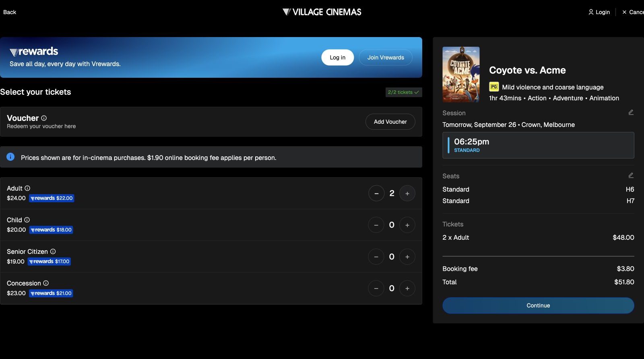
Task: Open the Child ticket info icon
Action: pos(27,220)
